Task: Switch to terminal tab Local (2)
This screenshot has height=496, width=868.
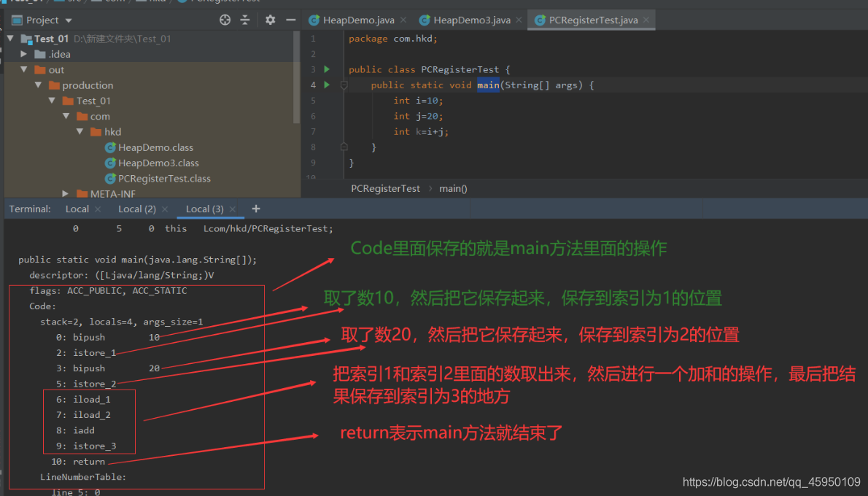Action: tap(136, 209)
